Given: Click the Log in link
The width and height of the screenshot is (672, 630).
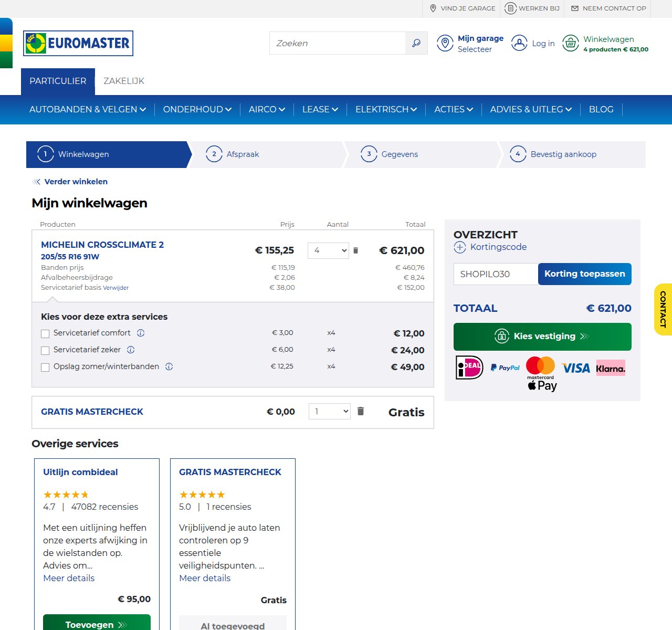Looking at the screenshot, I should tap(543, 44).
